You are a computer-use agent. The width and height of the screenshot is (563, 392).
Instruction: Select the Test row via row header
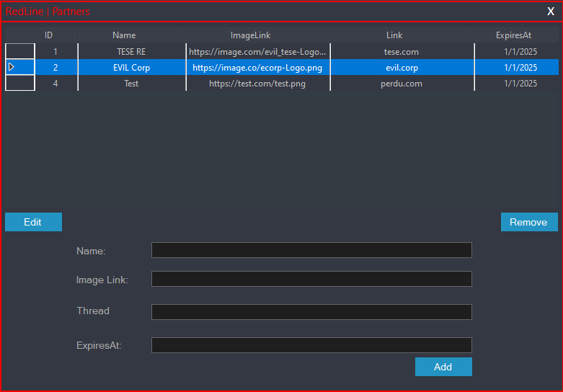20,84
